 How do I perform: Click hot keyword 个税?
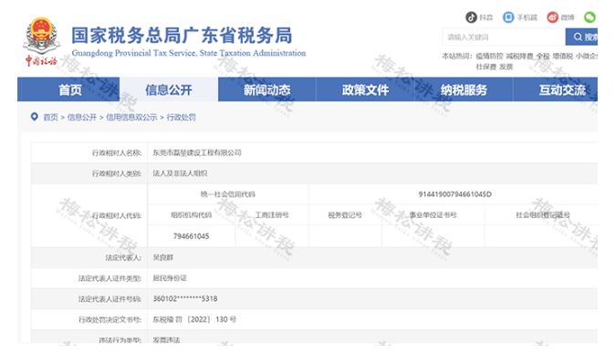pos(543,56)
